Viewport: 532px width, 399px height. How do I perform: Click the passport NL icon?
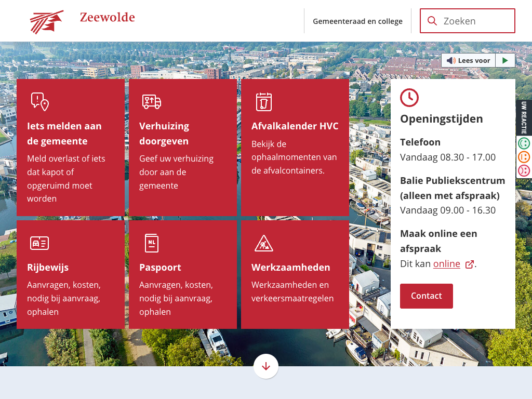coord(151,243)
